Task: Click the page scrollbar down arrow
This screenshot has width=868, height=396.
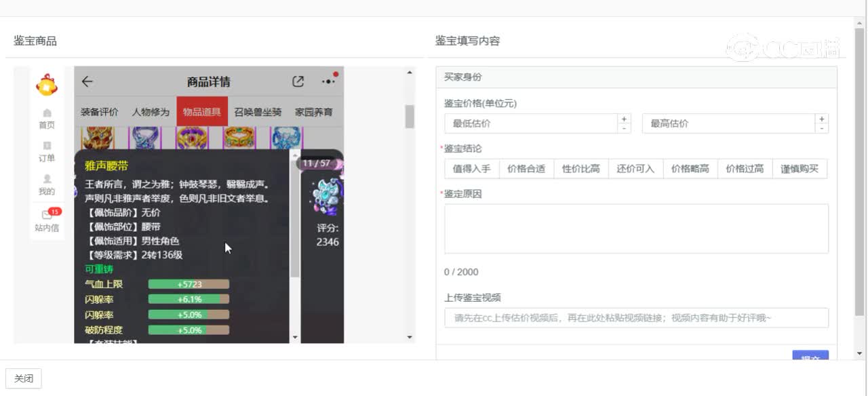Action: click(x=860, y=353)
